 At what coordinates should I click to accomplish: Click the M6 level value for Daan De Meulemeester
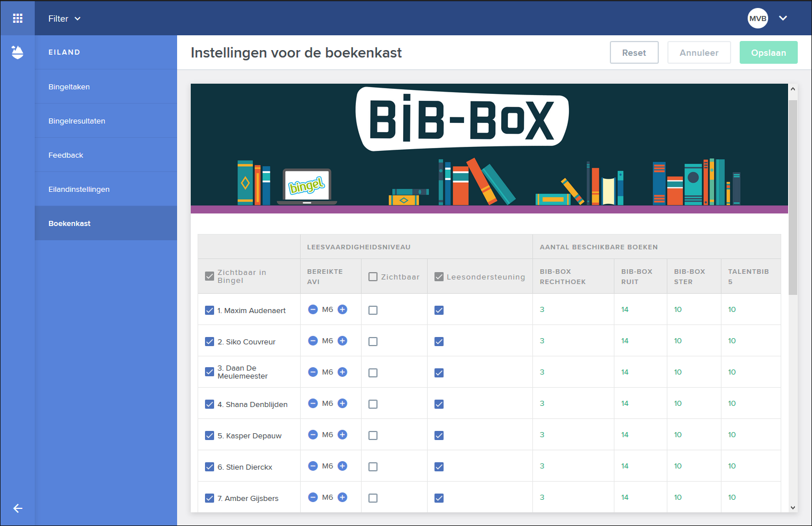(327, 372)
